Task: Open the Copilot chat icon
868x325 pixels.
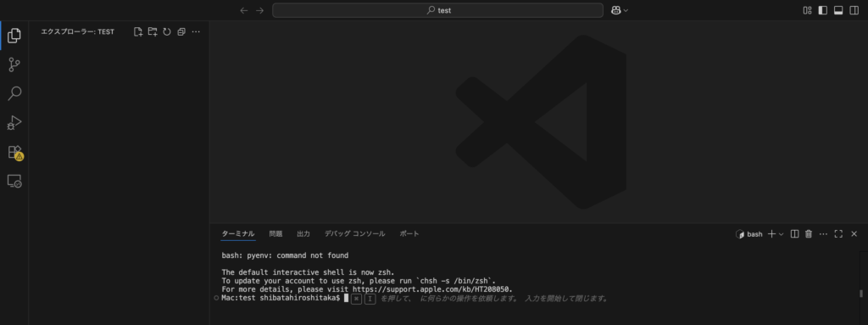Action: tap(615, 10)
